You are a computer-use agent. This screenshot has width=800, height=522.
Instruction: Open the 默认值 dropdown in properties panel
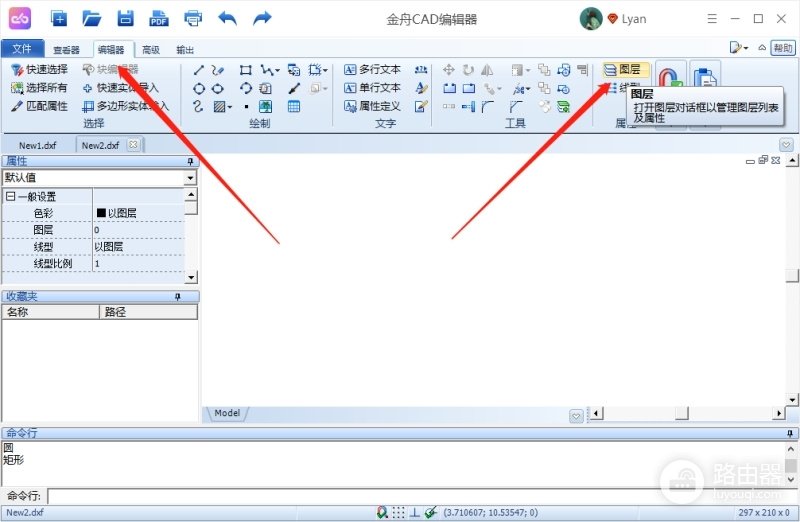pos(190,178)
